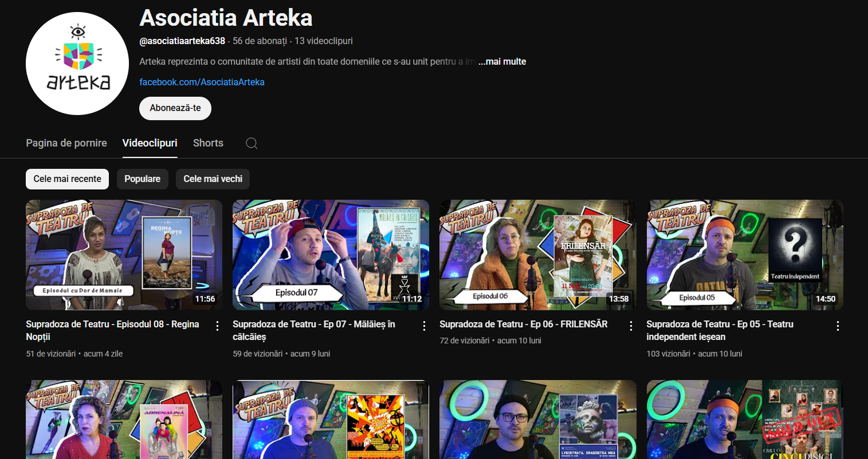Sort videos by 'Cele mai vechi'
The image size is (868, 459).
tap(213, 179)
